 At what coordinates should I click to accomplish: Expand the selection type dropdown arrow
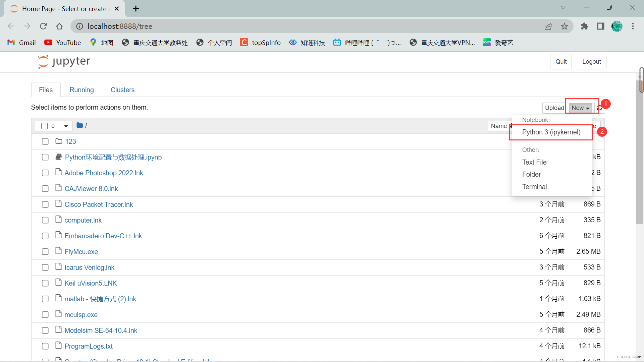[66, 126]
